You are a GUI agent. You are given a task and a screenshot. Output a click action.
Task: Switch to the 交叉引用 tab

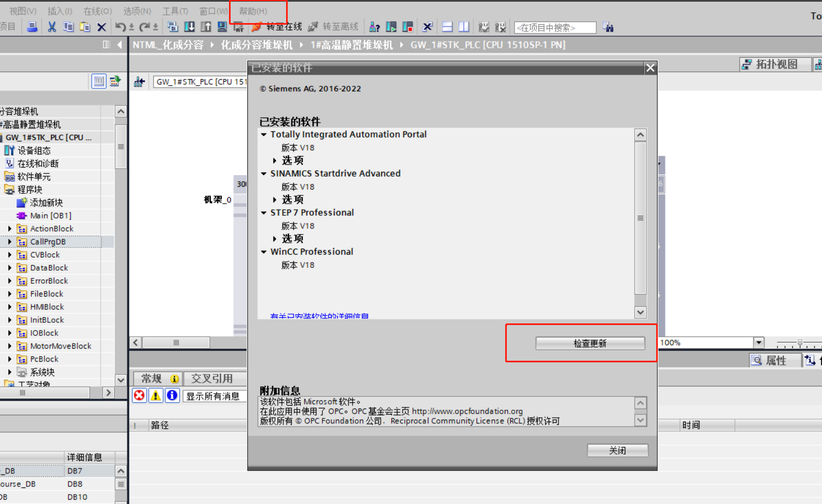pyautogui.click(x=211, y=379)
